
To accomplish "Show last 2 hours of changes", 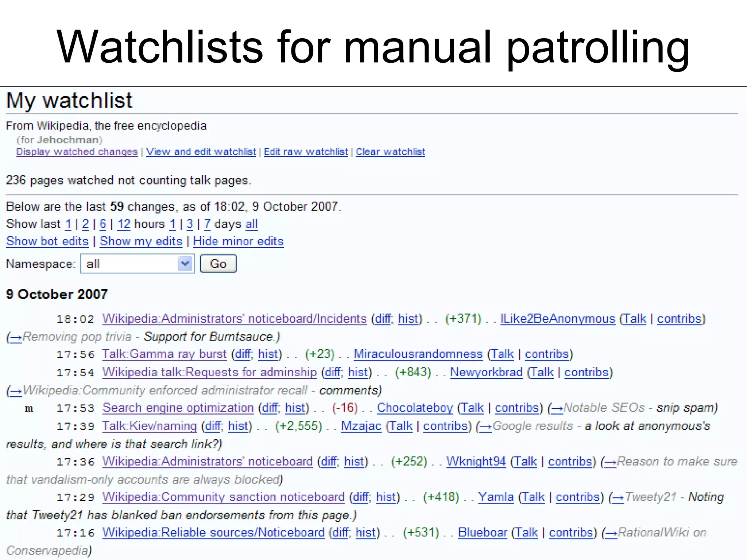I will 85,224.
